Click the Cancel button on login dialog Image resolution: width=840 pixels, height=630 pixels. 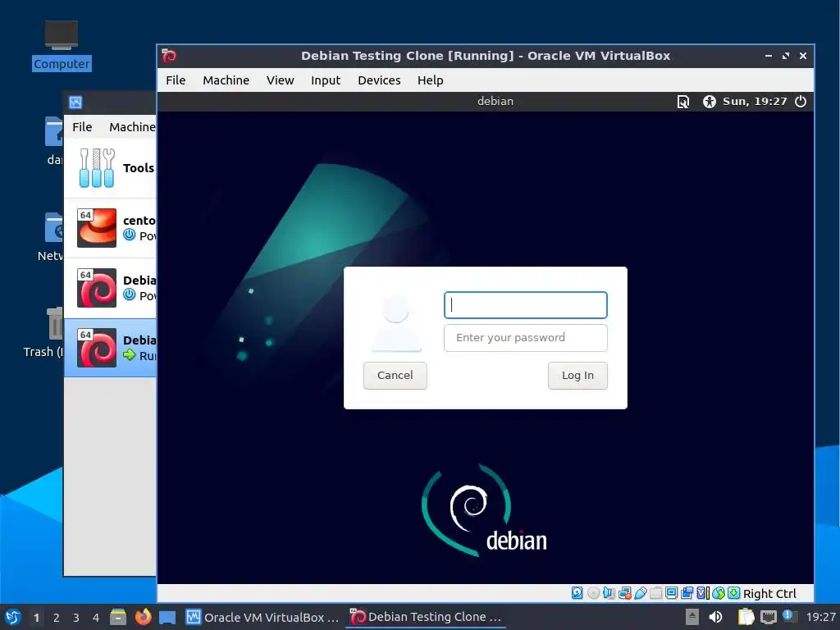(395, 376)
